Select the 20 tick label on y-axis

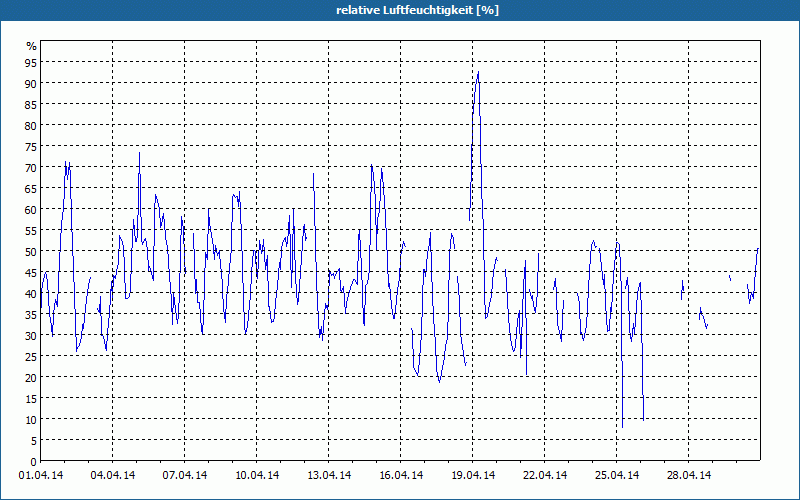(x=31, y=377)
